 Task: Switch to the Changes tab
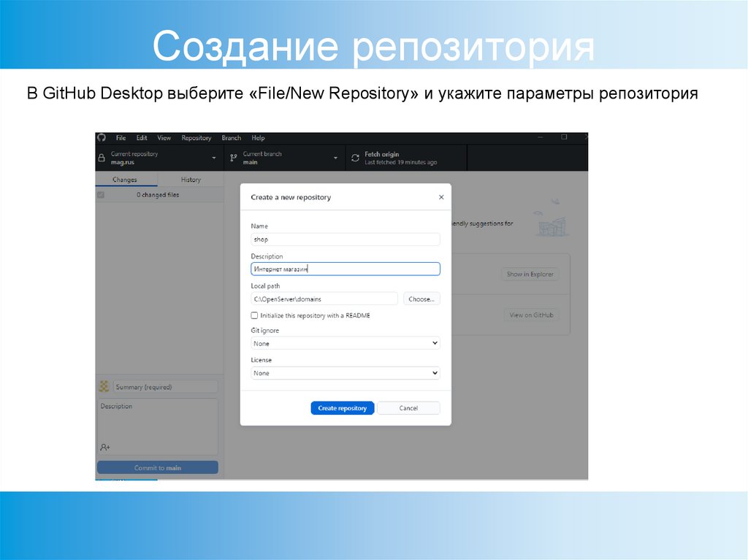click(x=125, y=180)
